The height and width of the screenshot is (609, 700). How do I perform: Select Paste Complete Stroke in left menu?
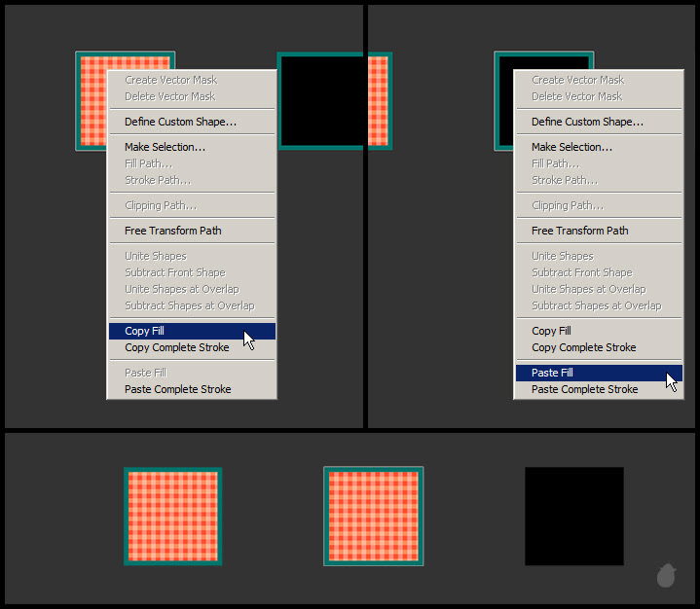pyautogui.click(x=192, y=389)
